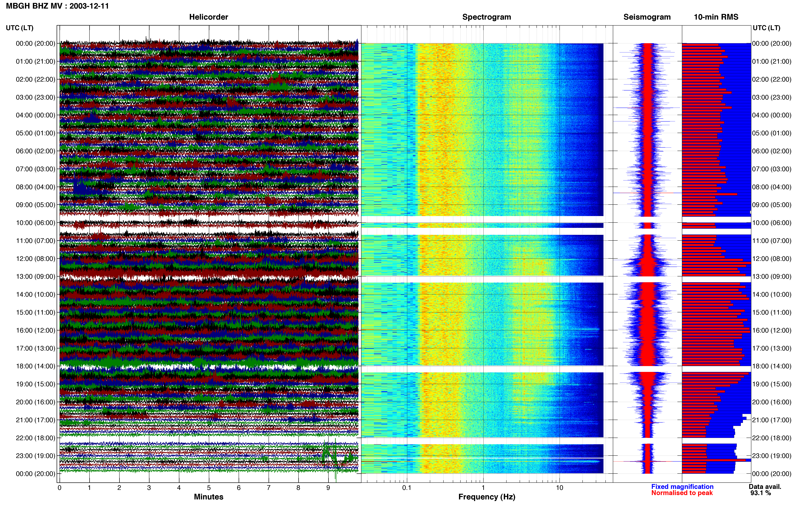Click left time label '16:00 (12:00)'
This screenshot has width=812, height=508.
pyautogui.click(x=36, y=330)
